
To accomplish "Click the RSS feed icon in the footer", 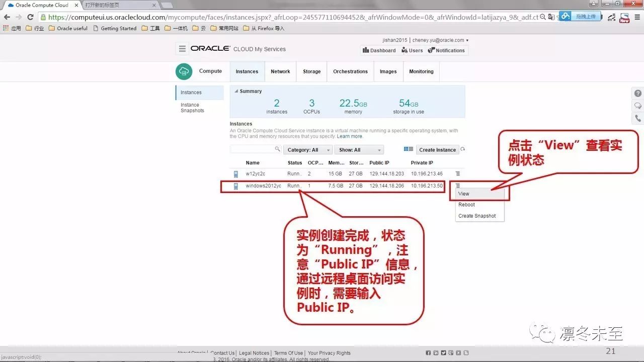I will [x=466, y=353].
